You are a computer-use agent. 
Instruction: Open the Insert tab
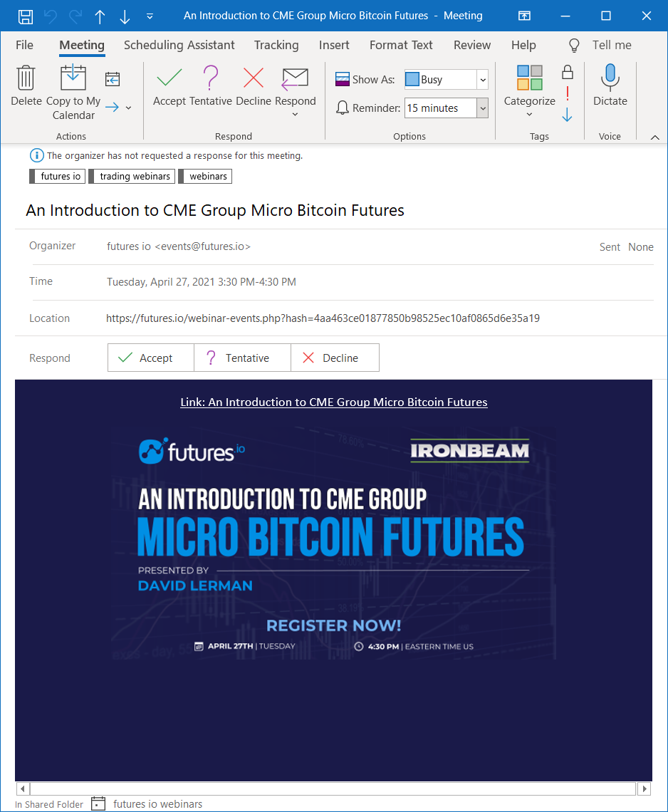(x=334, y=45)
